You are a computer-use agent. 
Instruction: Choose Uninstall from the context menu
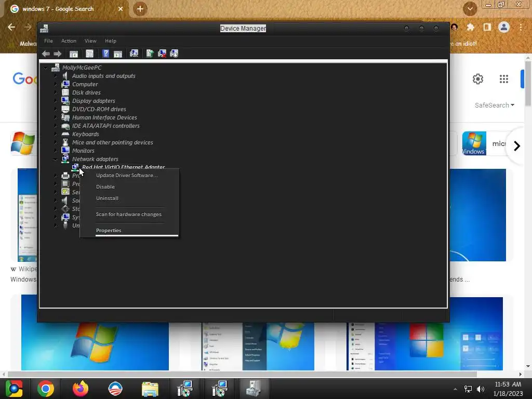coord(129,198)
